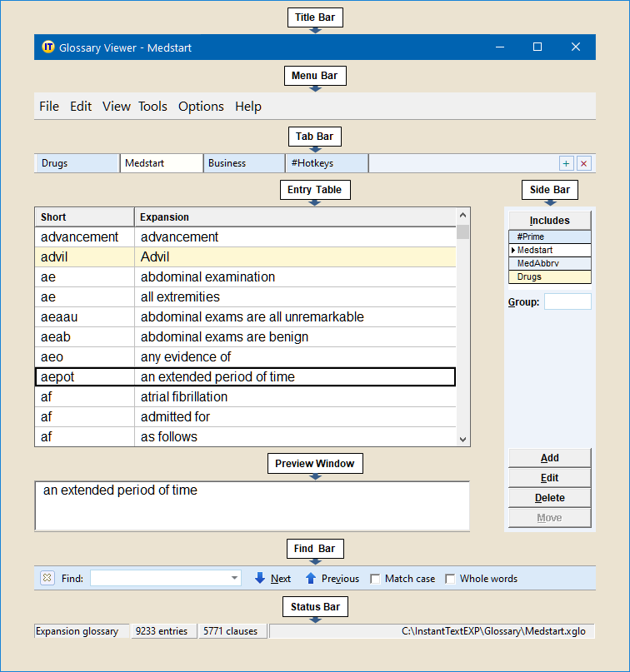Select MedAbbrv in the Includes list
Viewport: 630px width, 672px height.
click(549, 263)
